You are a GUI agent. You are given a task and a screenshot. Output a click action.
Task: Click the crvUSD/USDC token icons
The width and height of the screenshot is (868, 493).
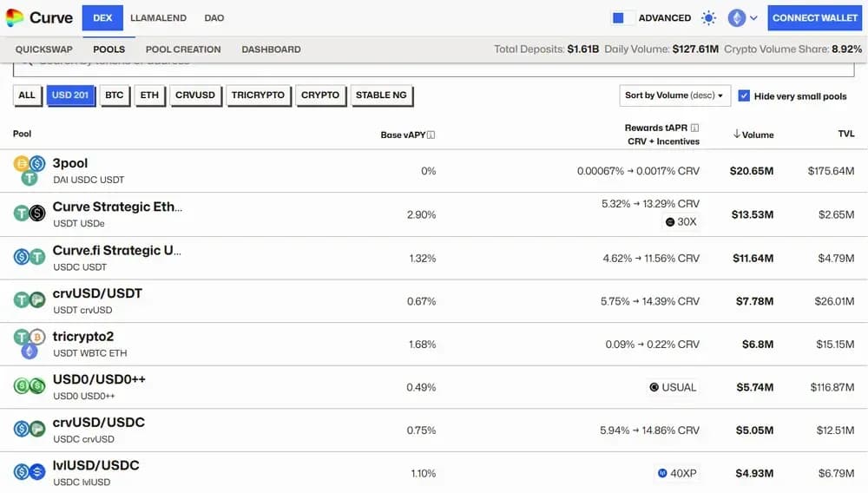coord(30,429)
